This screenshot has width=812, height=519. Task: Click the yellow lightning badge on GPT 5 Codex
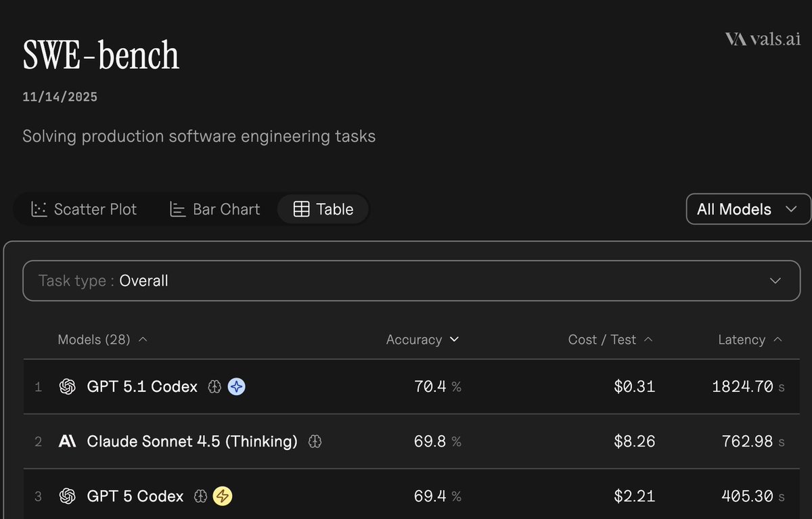[223, 496]
